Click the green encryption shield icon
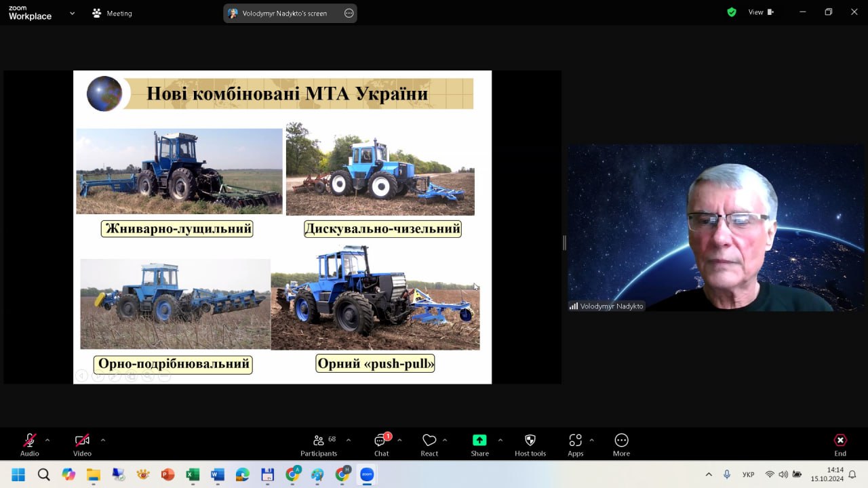This screenshot has width=868, height=488. point(732,12)
